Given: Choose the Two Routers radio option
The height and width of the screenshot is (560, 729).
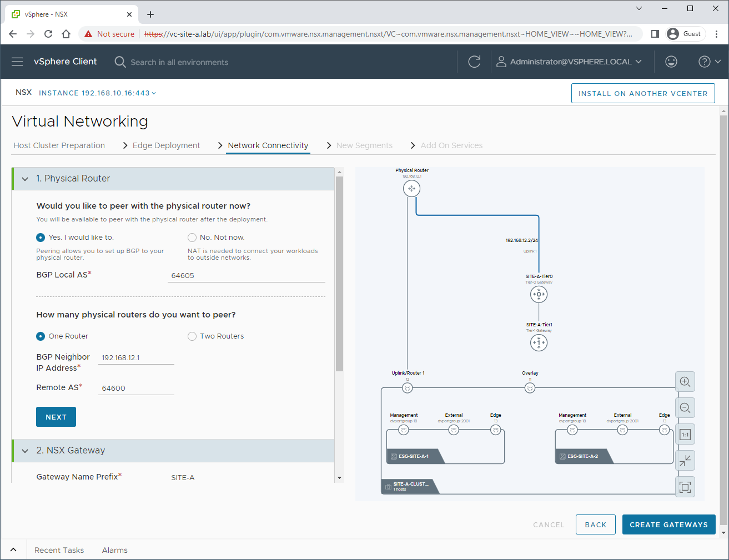Looking at the screenshot, I should pyautogui.click(x=192, y=336).
